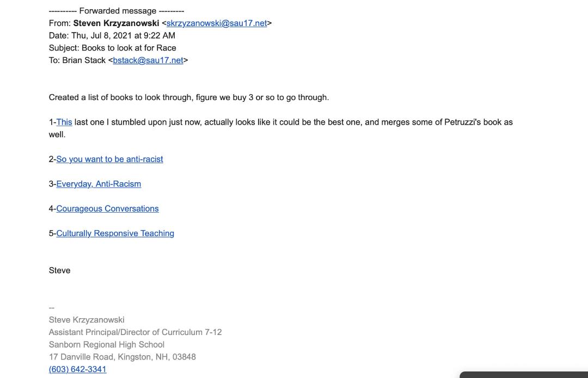Screen dimensions: 588x378
Task: Click the 'Created a list of books' paragraph
Action: [188, 97]
